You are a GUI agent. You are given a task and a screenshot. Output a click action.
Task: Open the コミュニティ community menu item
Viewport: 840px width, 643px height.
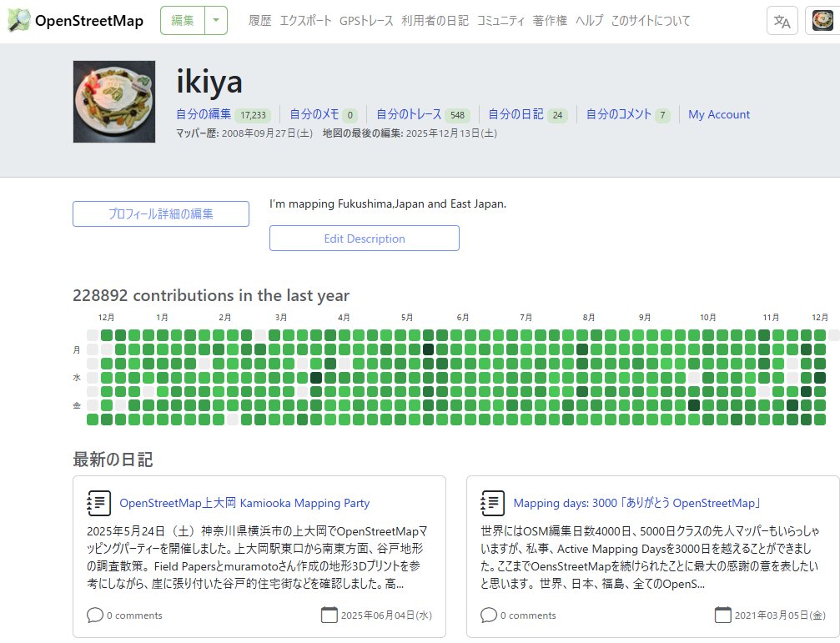(x=500, y=21)
